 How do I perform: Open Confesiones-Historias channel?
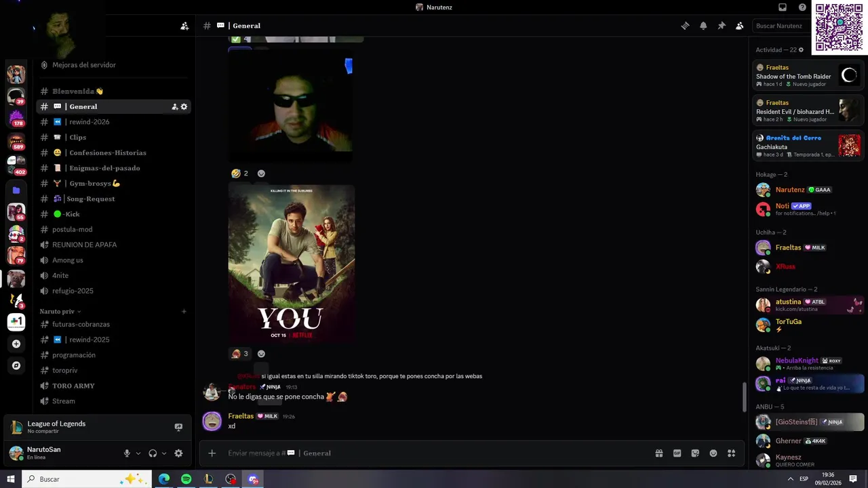pos(114,152)
